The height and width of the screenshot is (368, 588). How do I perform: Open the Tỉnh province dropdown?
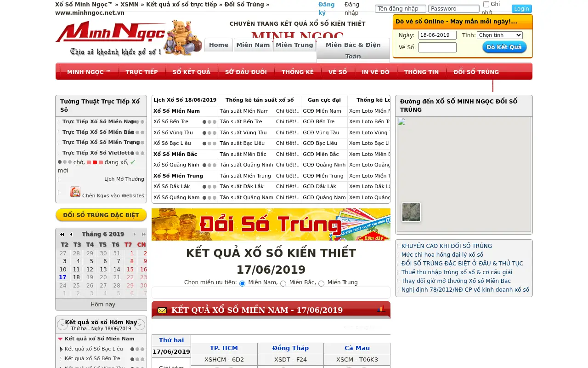coord(500,35)
